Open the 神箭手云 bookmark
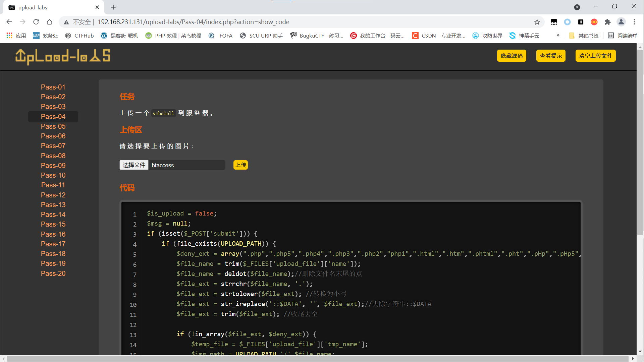This screenshot has width=644, height=362. point(524,36)
